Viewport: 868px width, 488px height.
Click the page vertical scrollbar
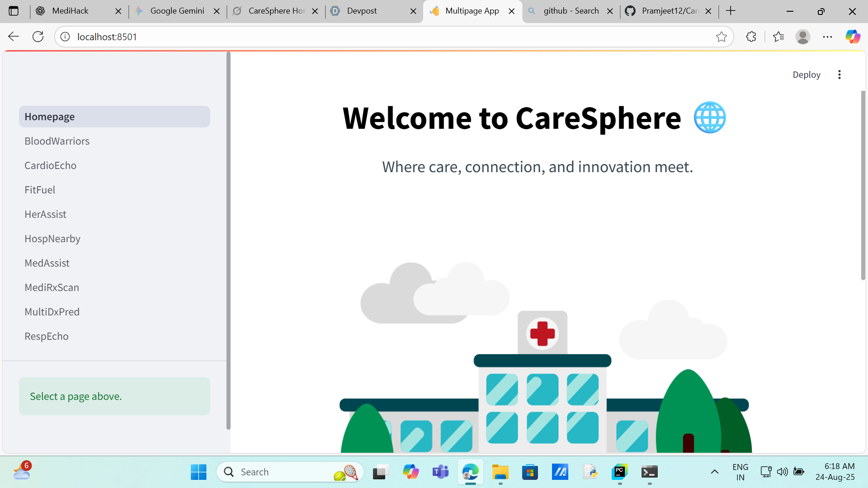pos(863,185)
